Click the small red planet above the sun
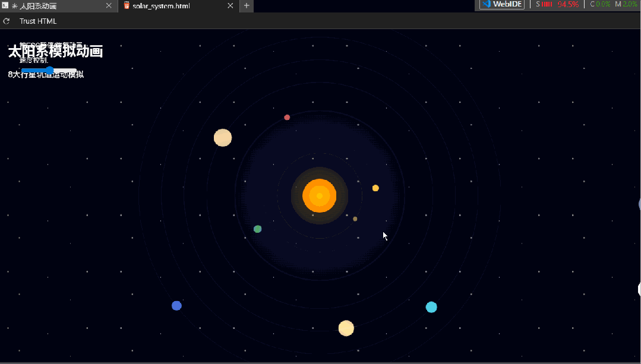641x364 pixels. point(287,118)
